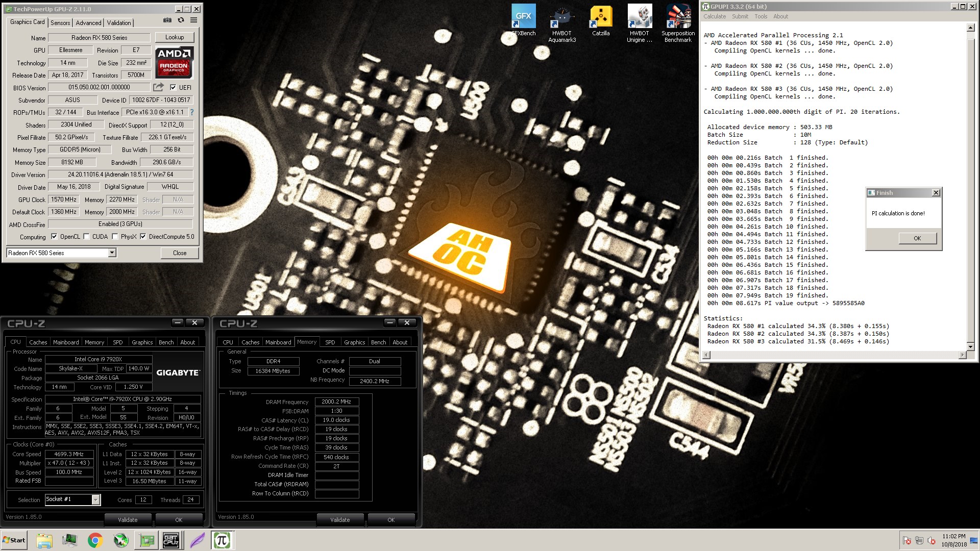The width and height of the screenshot is (980, 551).
Task: Click the flag notification icon in the system tray
Action: coord(907,540)
